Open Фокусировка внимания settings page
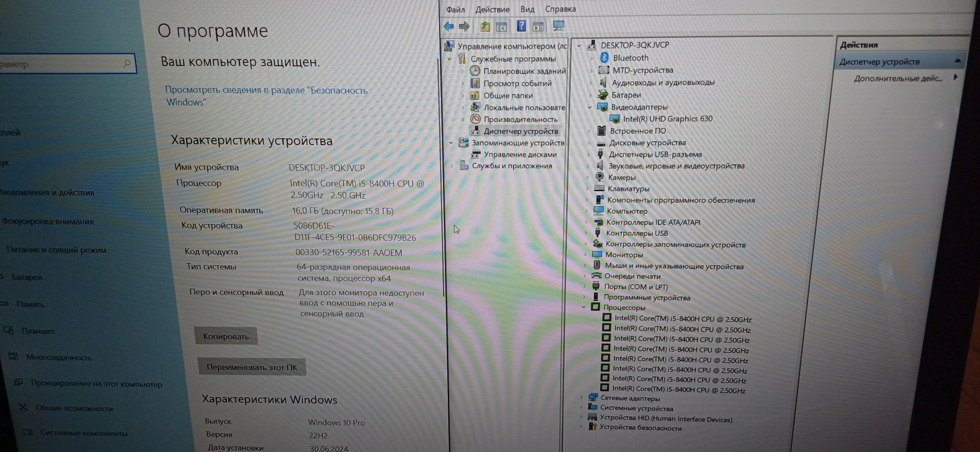 (48, 221)
